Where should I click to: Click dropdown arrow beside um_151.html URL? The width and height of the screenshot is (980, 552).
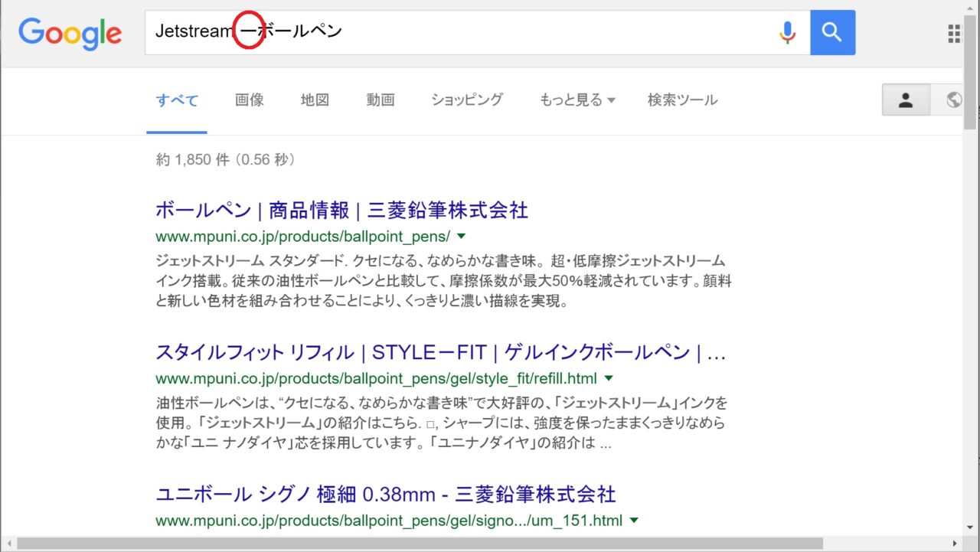click(x=634, y=521)
